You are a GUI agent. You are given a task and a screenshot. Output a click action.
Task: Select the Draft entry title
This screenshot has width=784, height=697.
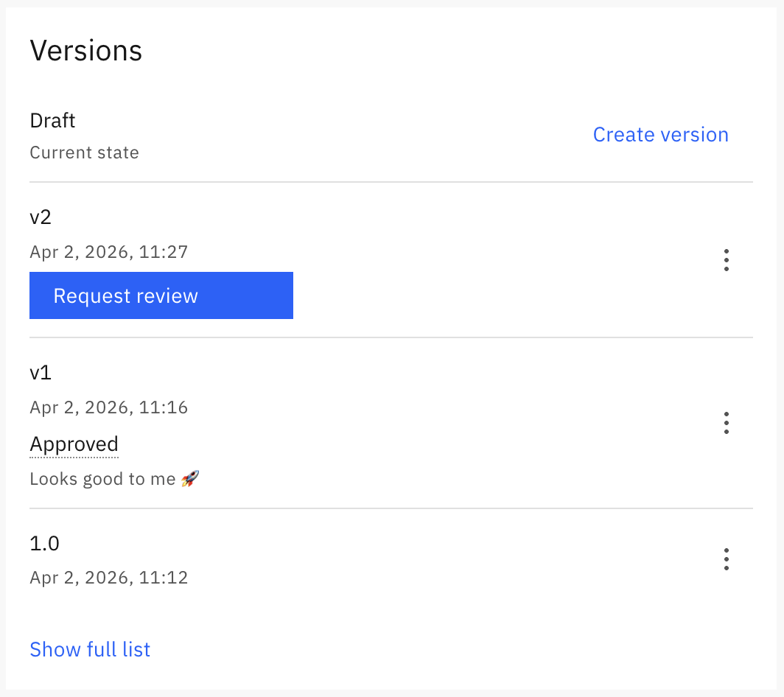click(52, 120)
